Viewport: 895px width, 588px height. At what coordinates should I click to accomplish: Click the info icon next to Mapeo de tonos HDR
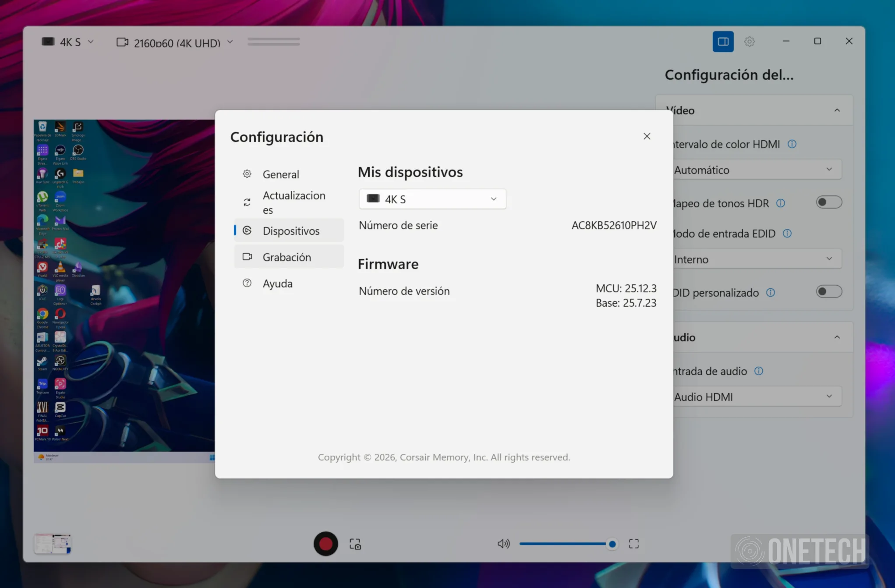781,203
